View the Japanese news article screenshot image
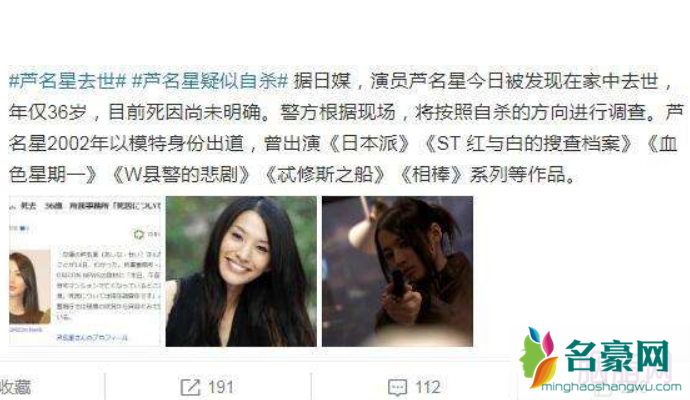 85,271
